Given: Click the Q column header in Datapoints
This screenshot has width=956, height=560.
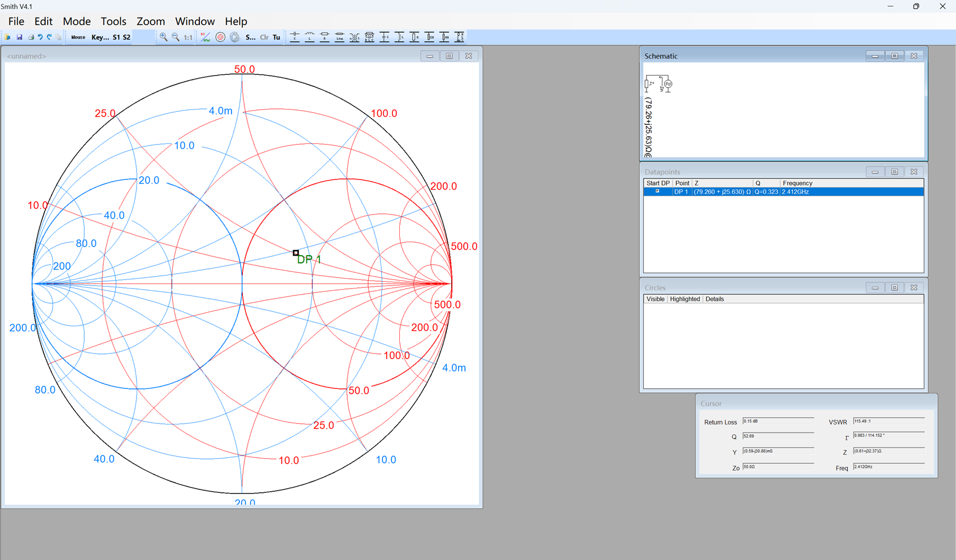Looking at the screenshot, I should 766,183.
